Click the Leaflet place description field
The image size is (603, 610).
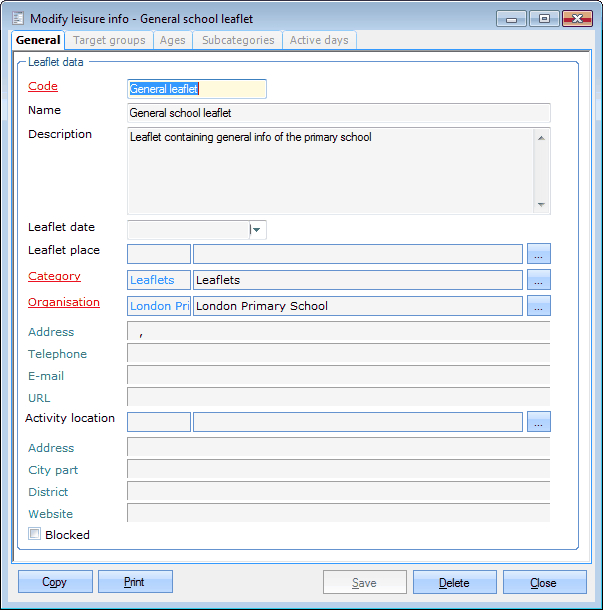coord(358,254)
